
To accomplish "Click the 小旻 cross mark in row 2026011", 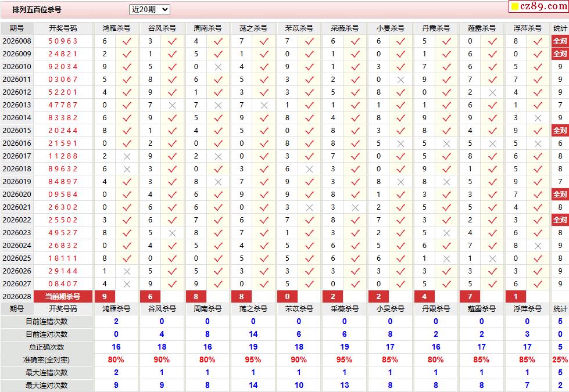I will point(400,80).
